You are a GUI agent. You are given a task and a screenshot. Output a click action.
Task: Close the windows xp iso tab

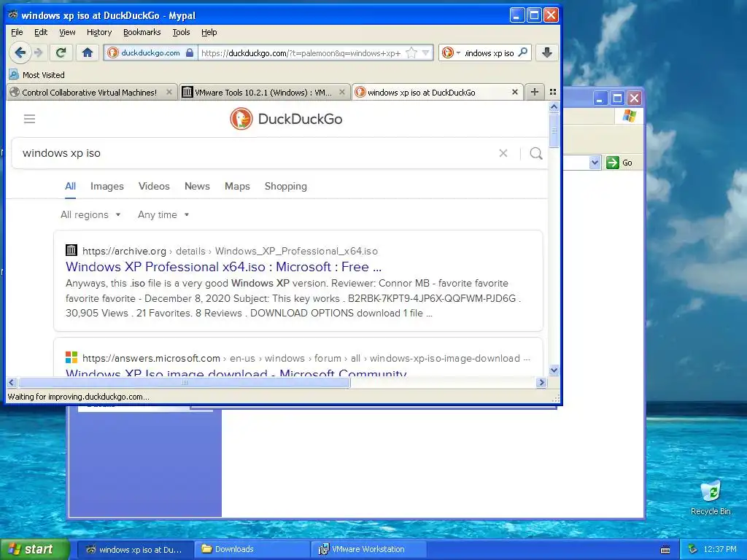click(x=514, y=92)
